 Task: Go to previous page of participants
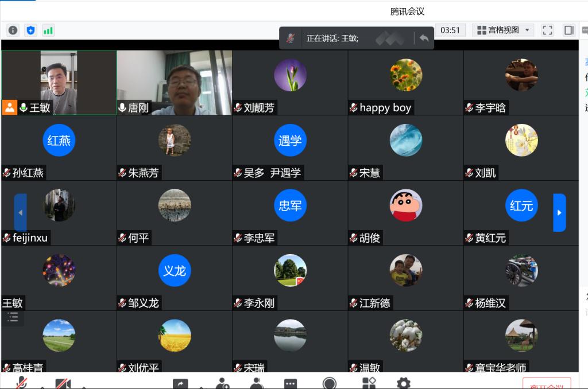20,213
